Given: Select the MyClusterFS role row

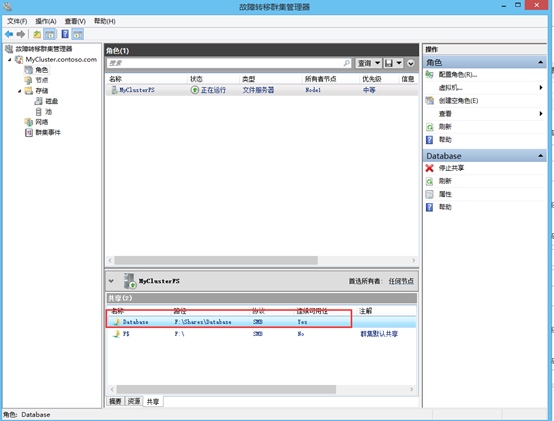Looking at the screenshot, I should [x=261, y=90].
